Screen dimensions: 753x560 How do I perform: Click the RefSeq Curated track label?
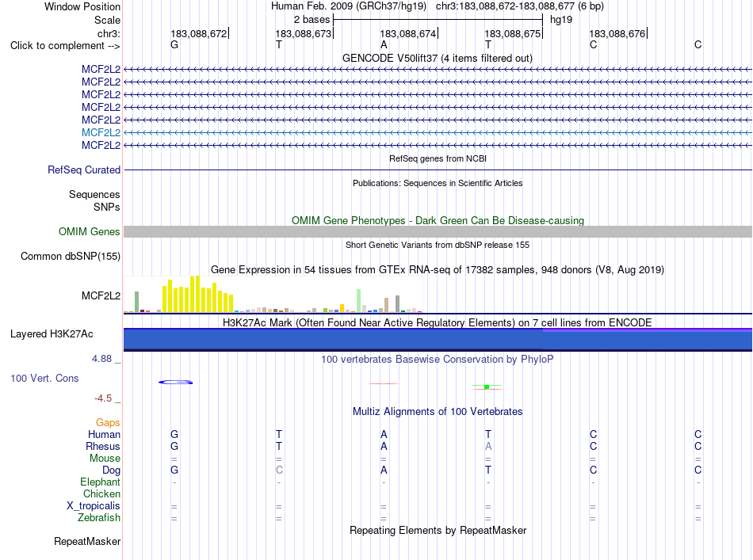(84, 170)
